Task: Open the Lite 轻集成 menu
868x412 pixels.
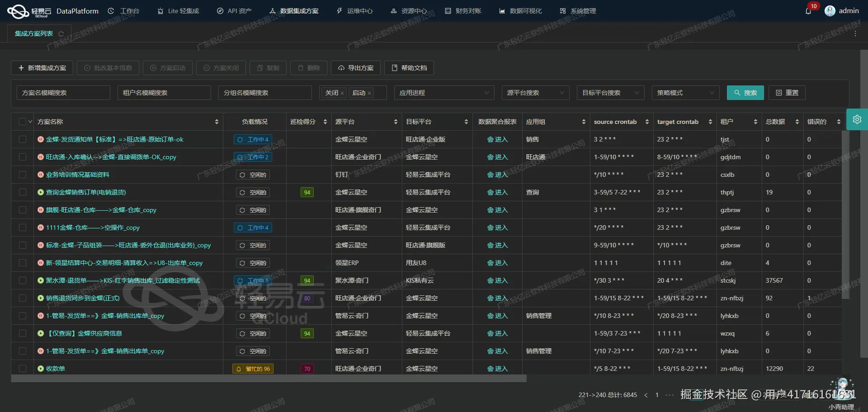Action: (x=178, y=11)
